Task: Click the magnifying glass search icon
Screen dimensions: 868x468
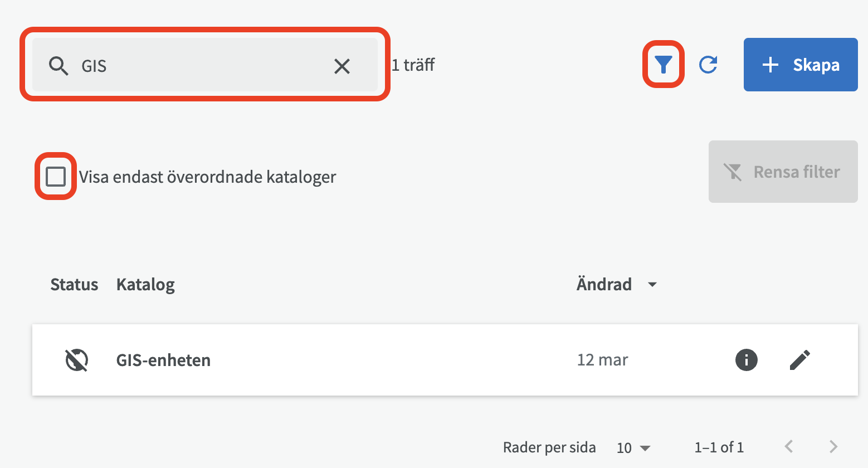Action: [x=58, y=66]
